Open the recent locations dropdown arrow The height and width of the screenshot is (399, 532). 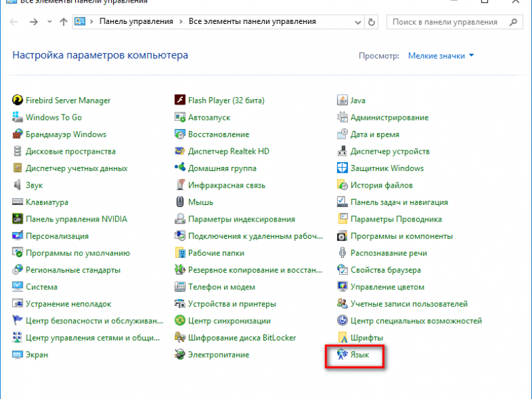click(49, 22)
